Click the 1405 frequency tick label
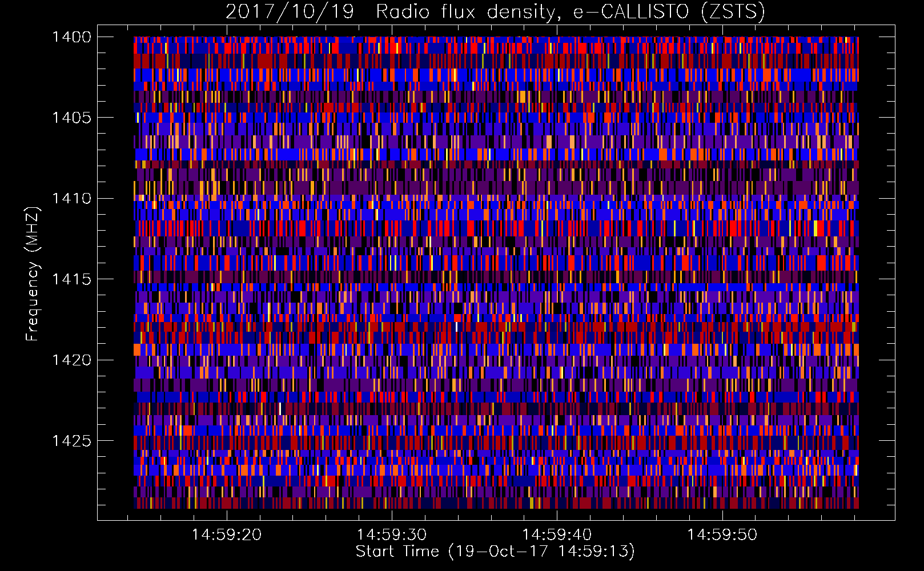The width and height of the screenshot is (924, 571). (72, 118)
